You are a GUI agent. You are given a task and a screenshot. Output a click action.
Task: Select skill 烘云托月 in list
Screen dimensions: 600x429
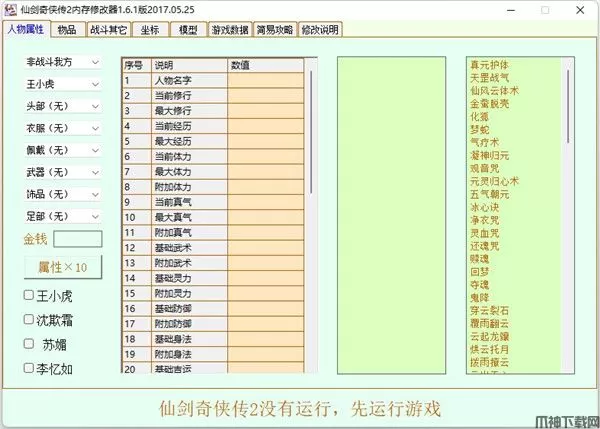pyautogui.click(x=489, y=349)
